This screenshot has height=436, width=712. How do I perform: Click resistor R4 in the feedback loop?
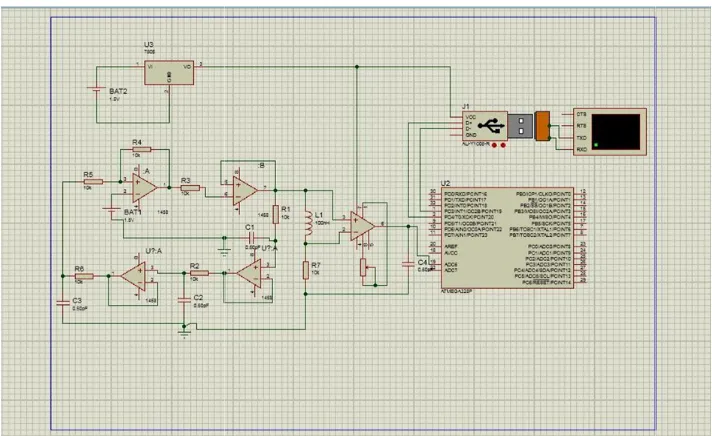(x=142, y=149)
